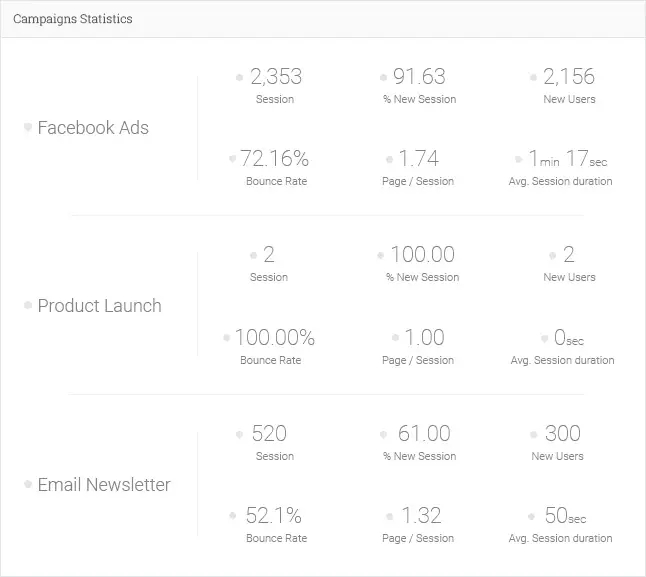The height and width of the screenshot is (577, 646).
Task: Click the icon next to 50sec duration
Action: (531, 516)
